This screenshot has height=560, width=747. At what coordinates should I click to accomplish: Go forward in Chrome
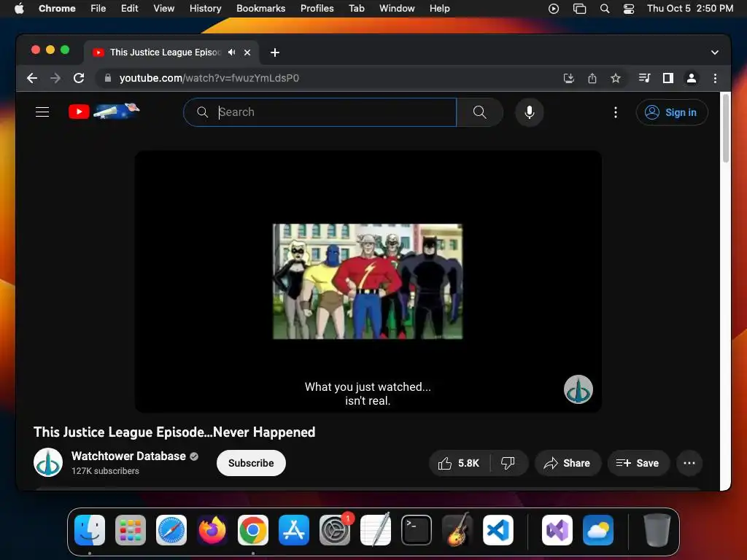(x=55, y=78)
